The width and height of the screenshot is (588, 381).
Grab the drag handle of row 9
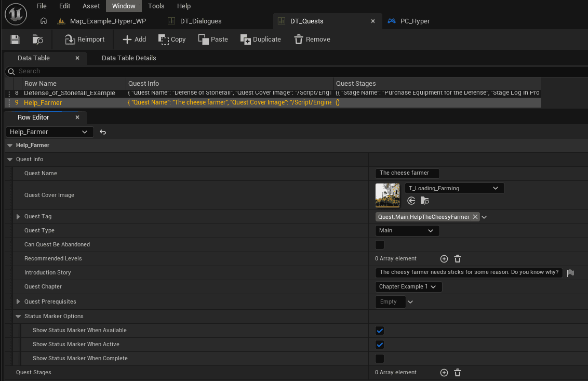tap(9, 102)
